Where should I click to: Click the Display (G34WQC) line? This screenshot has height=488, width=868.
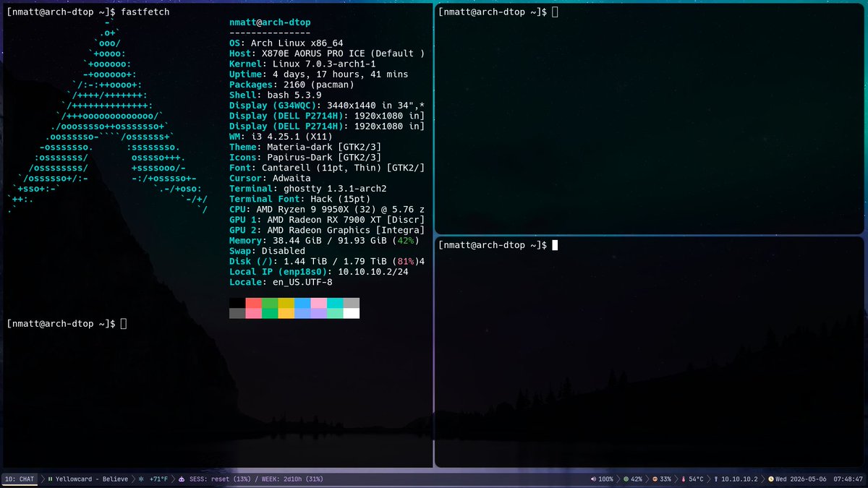point(327,106)
